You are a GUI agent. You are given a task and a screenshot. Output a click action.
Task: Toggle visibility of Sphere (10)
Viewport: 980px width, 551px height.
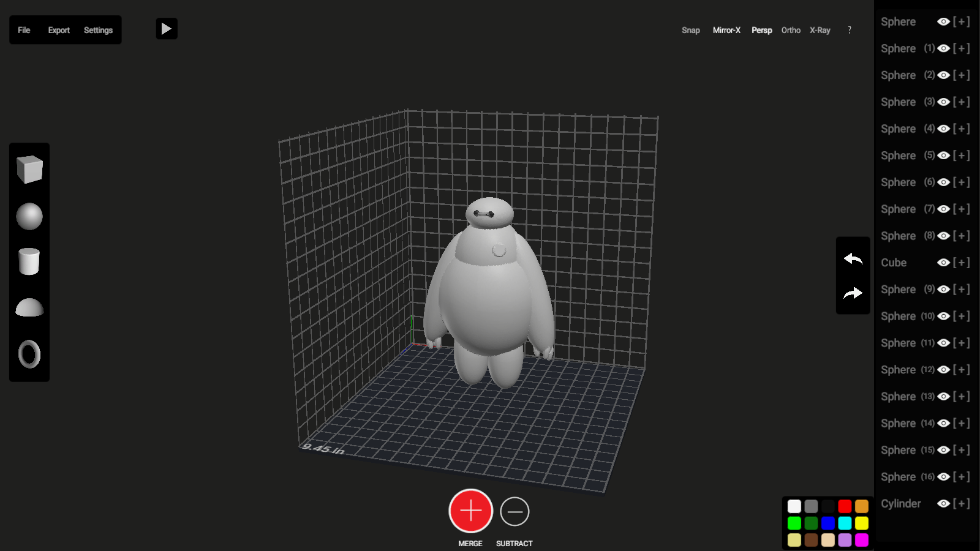(944, 316)
